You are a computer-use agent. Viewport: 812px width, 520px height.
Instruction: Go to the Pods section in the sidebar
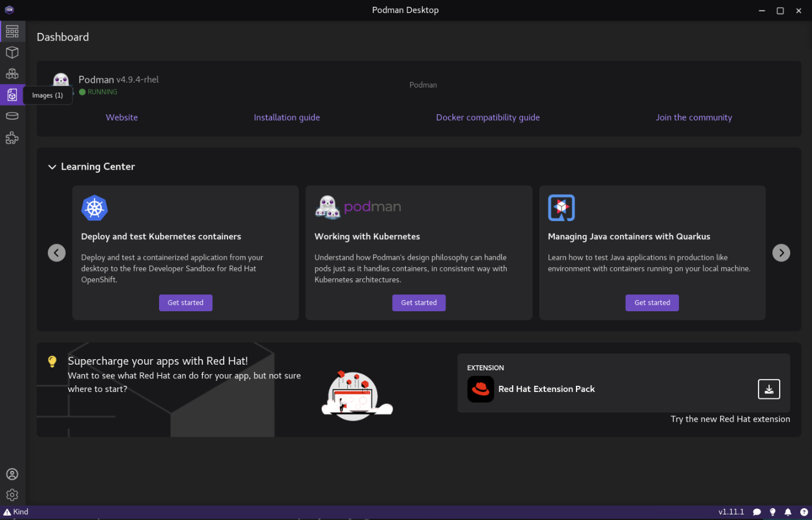point(12,74)
